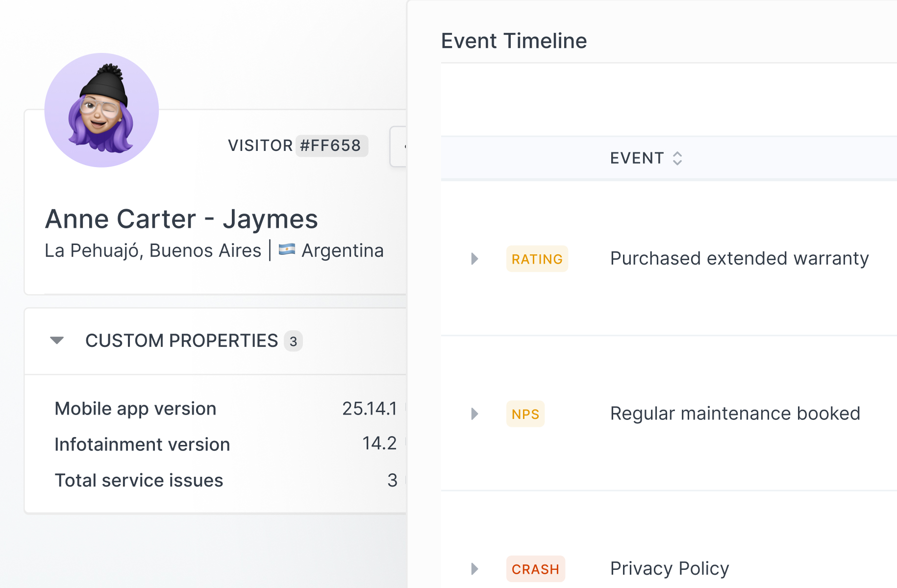The width and height of the screenshot is (897, 588).
Task: Select the Infotainment version property
Action: tap(142, 444)
